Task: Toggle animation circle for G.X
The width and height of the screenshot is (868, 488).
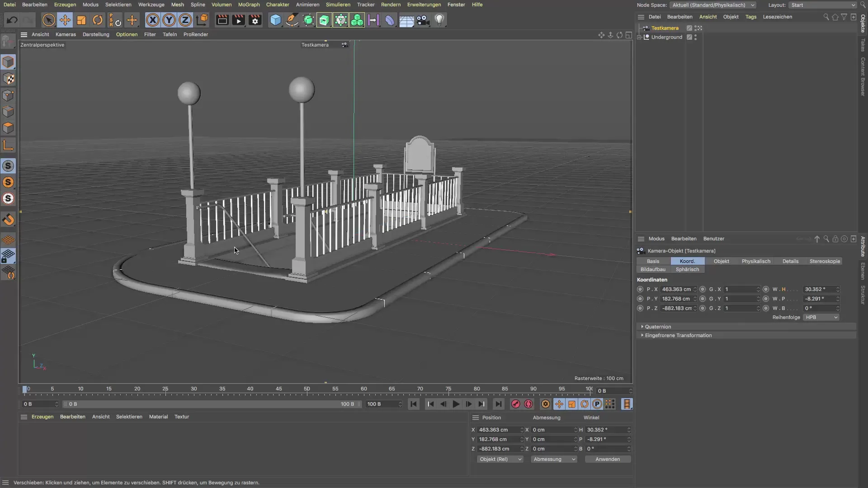Action: 703,289
